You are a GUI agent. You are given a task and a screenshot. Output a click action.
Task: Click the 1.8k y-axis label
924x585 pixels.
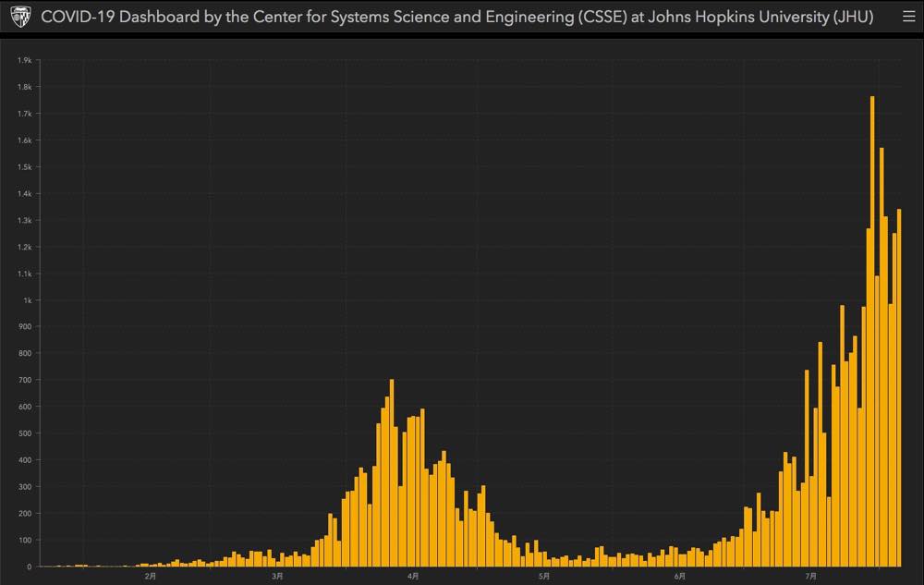25,87
